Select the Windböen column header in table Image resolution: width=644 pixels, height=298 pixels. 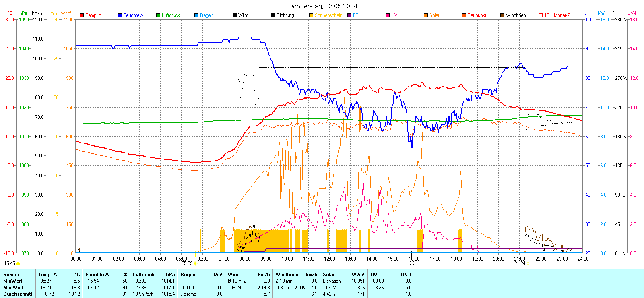(x=287, y=275)
